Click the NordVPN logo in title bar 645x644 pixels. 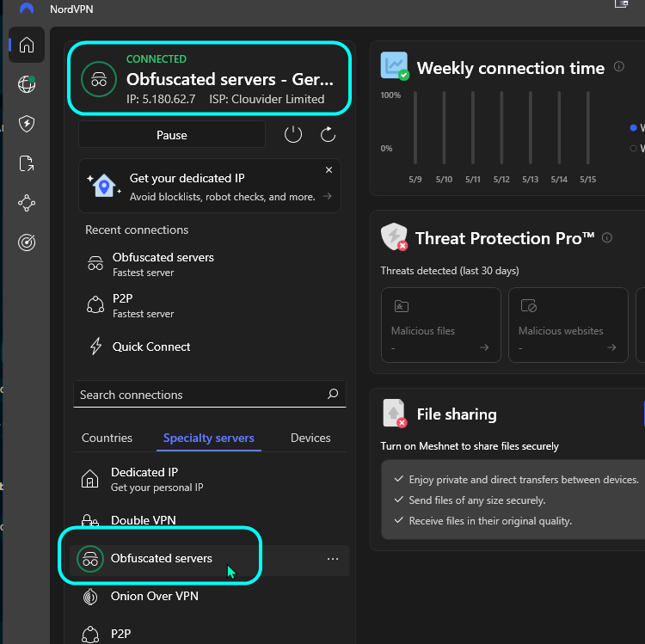(x=27, y=9)
